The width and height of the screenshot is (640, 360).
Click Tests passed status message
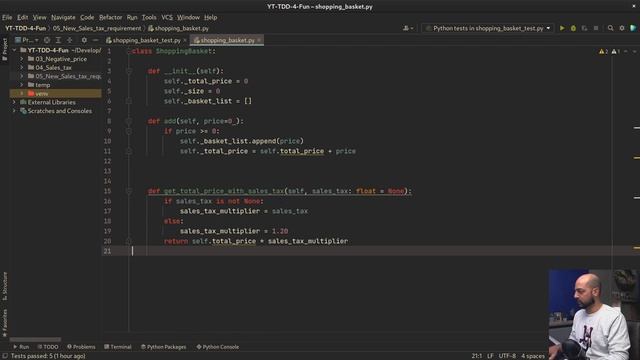click(x=48, y=356)
